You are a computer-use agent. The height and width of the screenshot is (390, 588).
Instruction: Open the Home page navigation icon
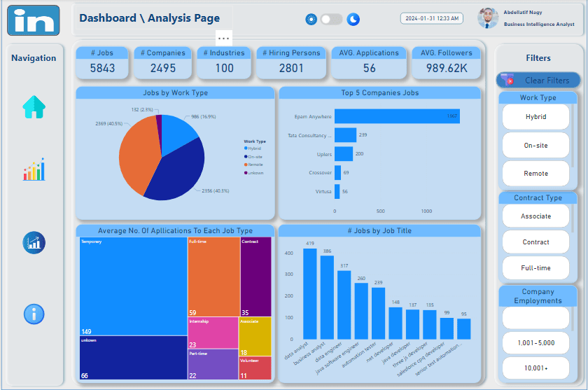34,107
